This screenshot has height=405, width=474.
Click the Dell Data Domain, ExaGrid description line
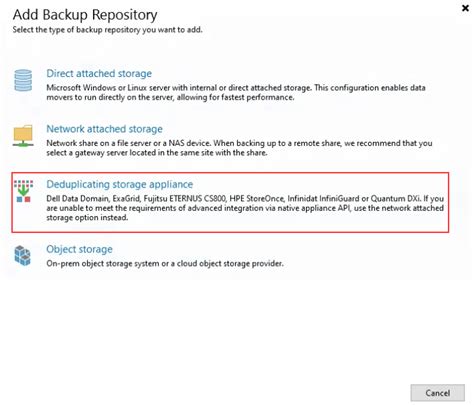(245, 199)
